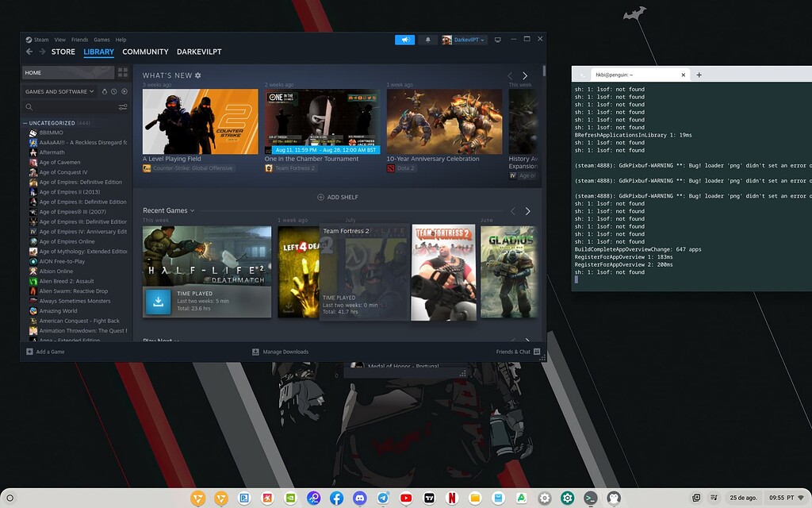Open Gladius game cover
Viewport: 812px width, 508px height.
508,271
